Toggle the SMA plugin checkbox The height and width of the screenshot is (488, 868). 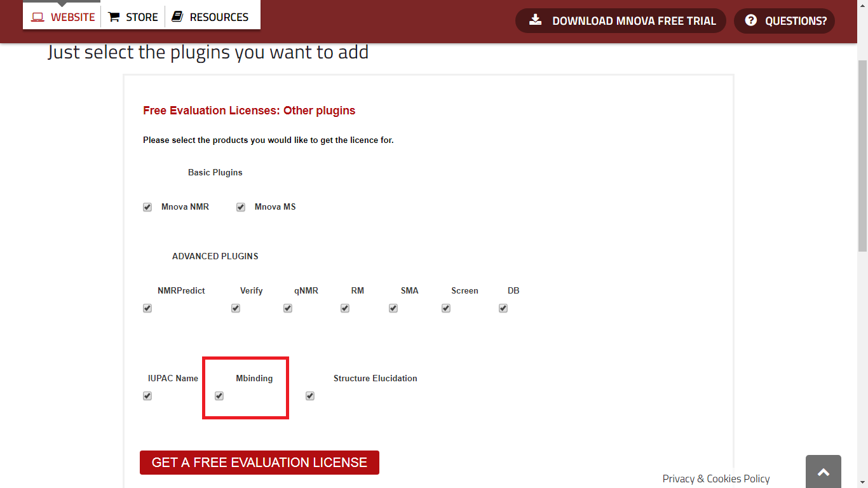click(393, 308)
